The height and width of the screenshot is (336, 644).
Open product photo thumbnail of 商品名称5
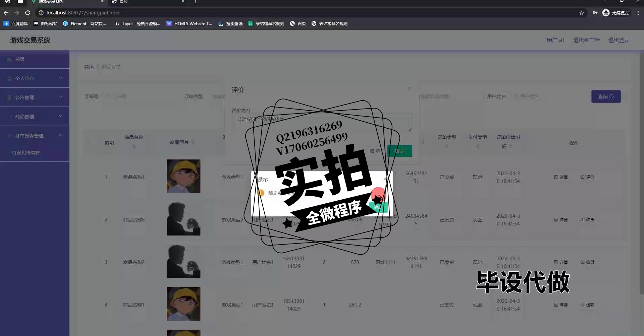pyautogui.click(x=183, y=219)
